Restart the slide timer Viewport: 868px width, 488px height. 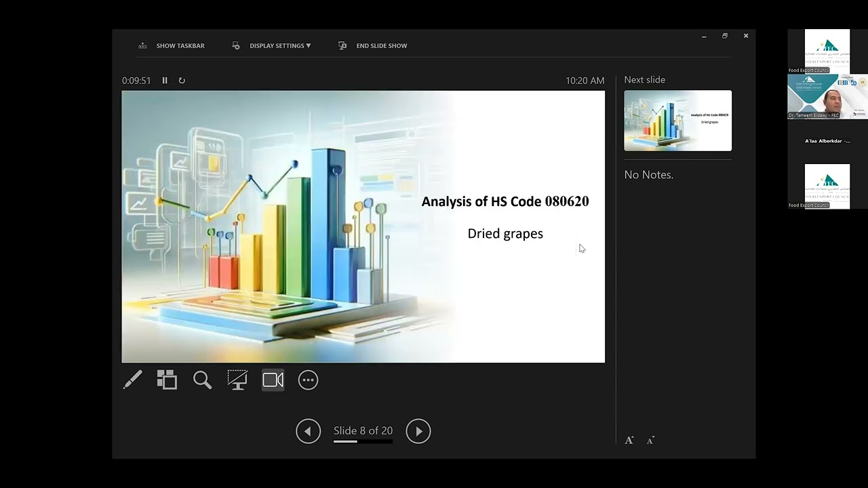[182, 80]
